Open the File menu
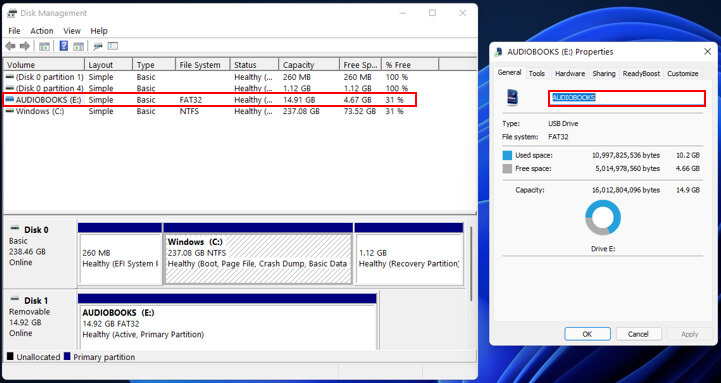Image resolution: width=721 pixels, height=383 pixels. click(x=14, y=31)
